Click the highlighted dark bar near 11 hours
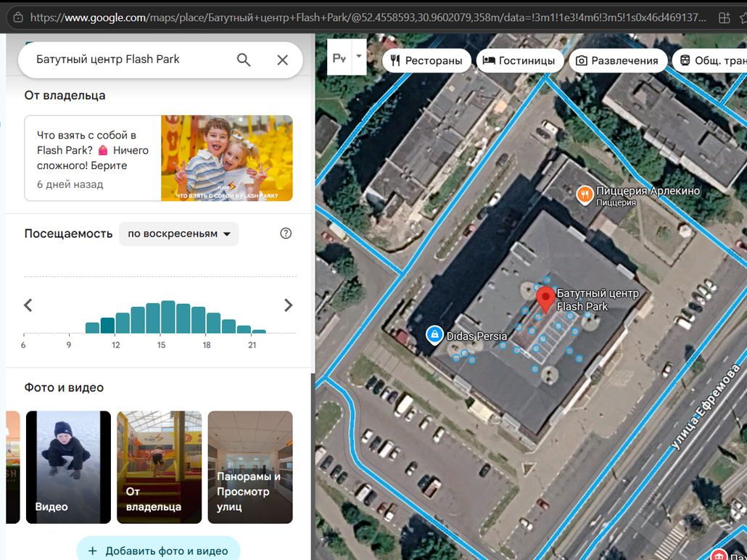Image resolution: width=747 pixels, height=560 pixels. [x=107, y=326]
